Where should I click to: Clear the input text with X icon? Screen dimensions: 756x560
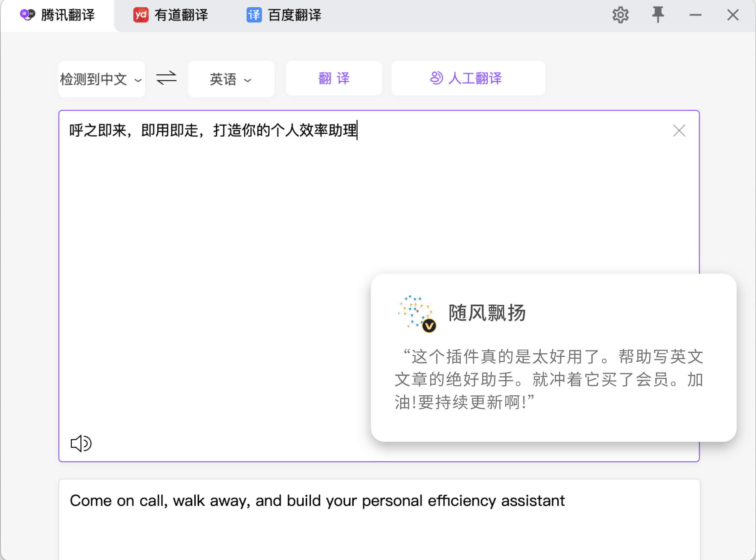(x=679, y=131)
